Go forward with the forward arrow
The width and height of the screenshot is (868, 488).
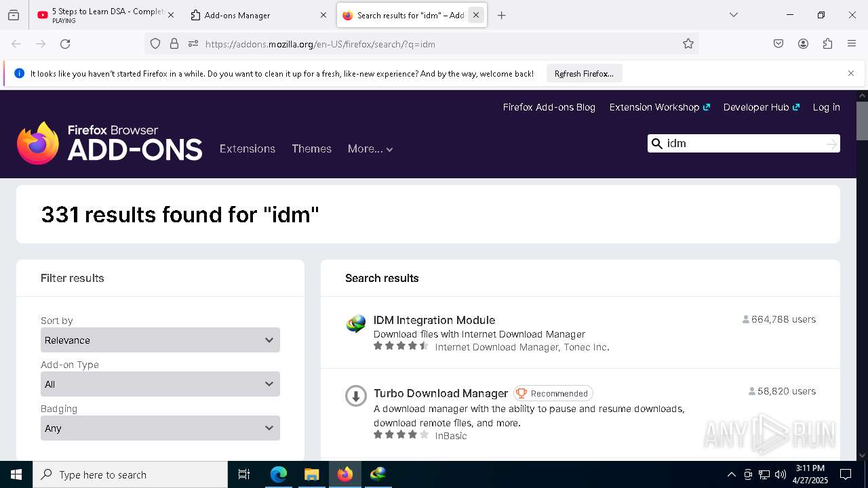pos(41,44)
